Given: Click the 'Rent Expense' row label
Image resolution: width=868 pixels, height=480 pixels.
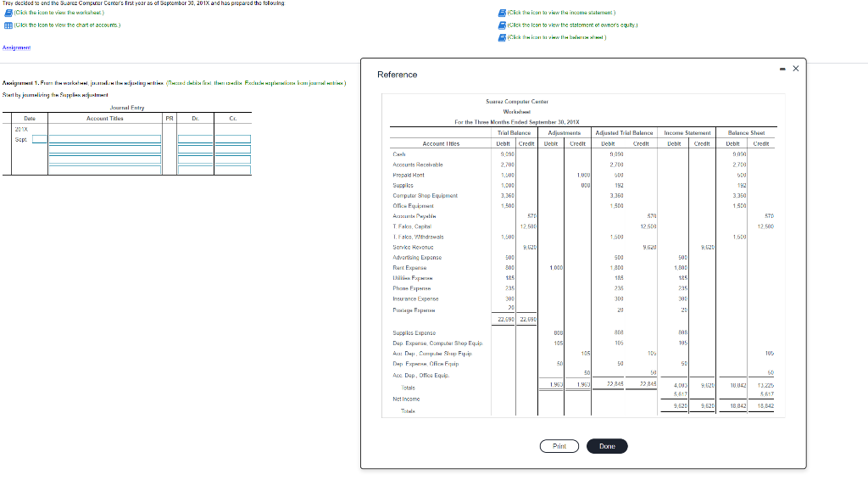Looking at the screenshot, I should 409,268.
